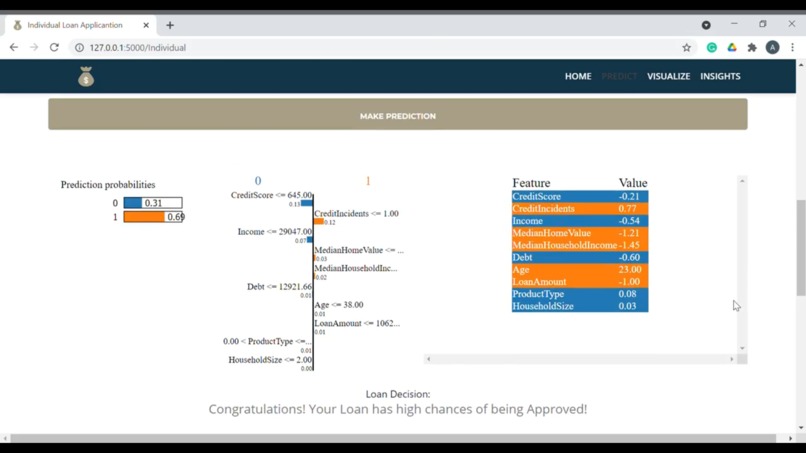Click the feature panel scroll left arrow

(429, 359)
